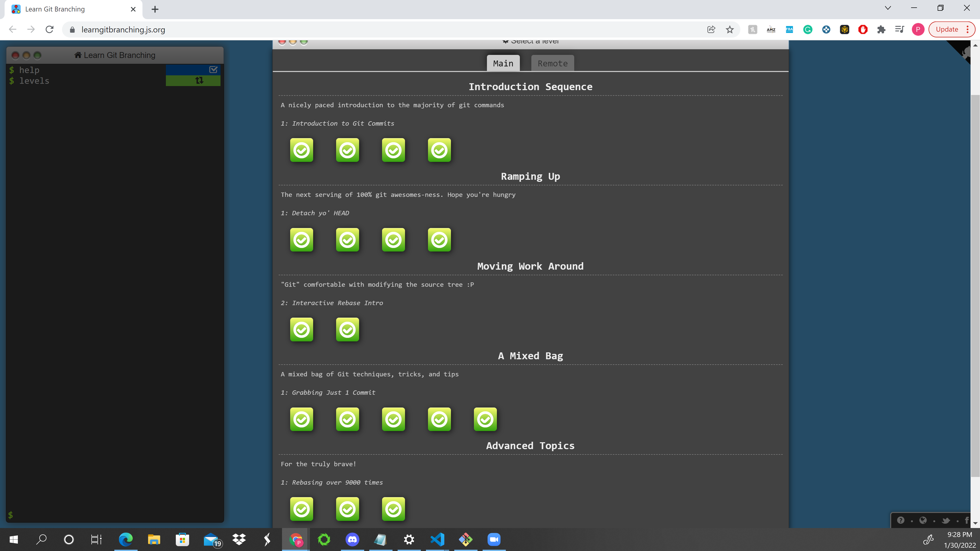This screenshot has height=551, width=980.
Task: Open the AMZ Tracker extension
Action: pyautogui.click(x=771, y=29)
